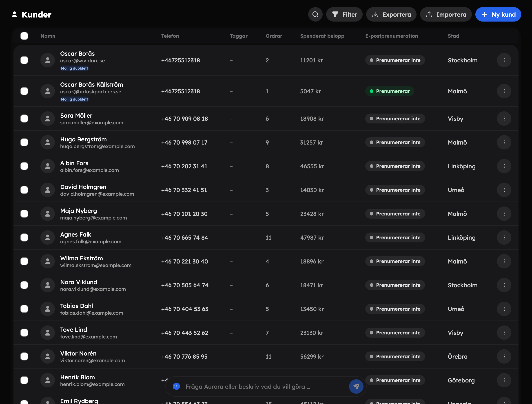Open row actions for Maja Nyberg
The width and height of the screenshot is (532, 404).
pos(504,214)
